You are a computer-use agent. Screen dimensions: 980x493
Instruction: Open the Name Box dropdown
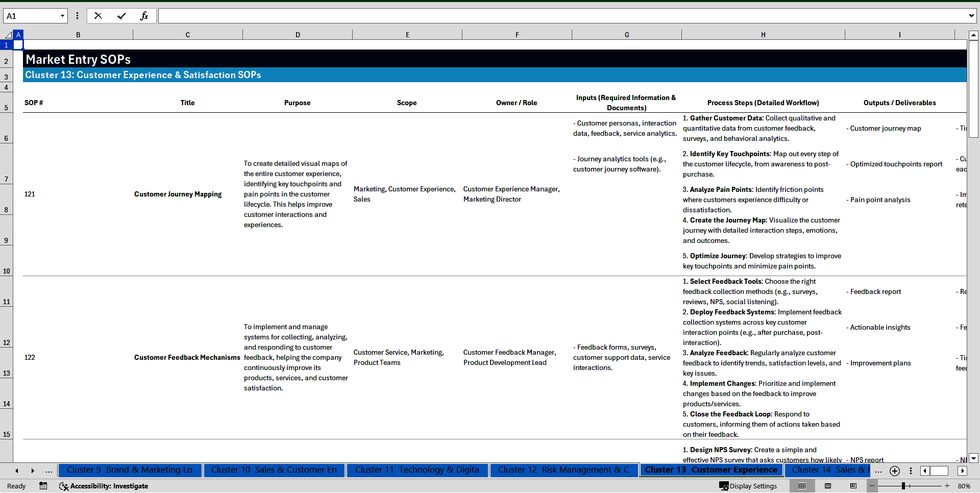[62, 16]
